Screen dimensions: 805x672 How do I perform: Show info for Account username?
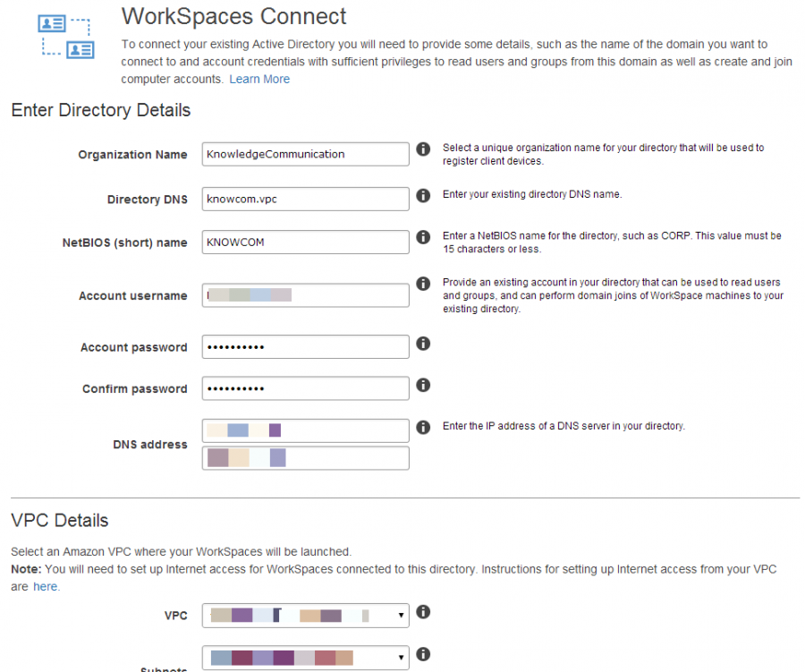click(423, 284)
